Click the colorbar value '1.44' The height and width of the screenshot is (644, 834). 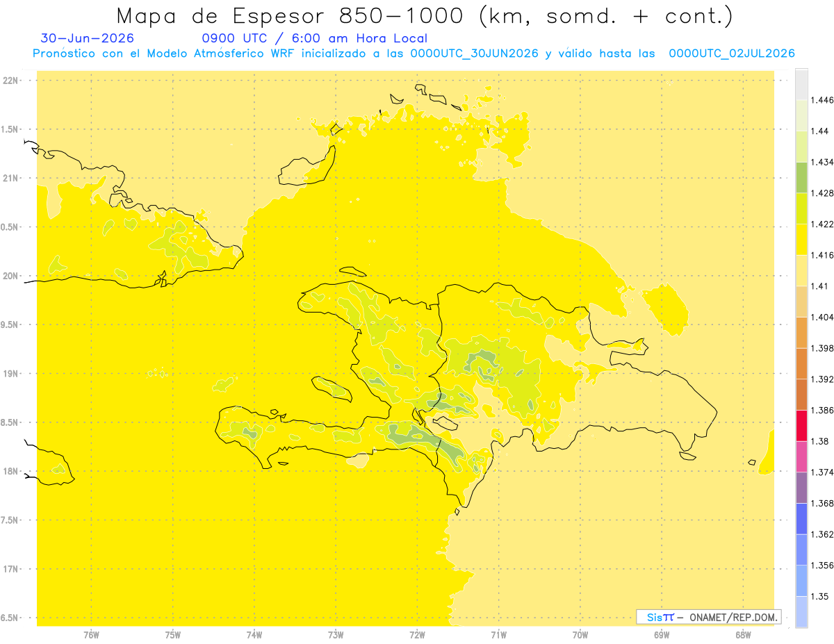pyautogui.click(x=819, y=131)
